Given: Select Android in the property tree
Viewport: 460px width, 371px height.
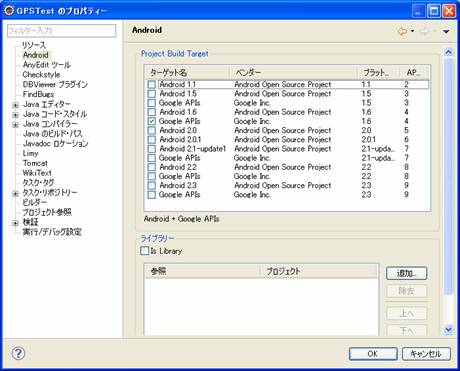Looking at the screenshot, I should (36, 55).
